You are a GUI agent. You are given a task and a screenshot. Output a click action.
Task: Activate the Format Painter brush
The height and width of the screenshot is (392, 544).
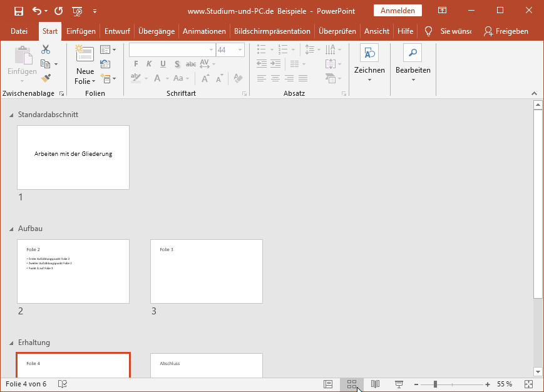[x=46, y=78]
